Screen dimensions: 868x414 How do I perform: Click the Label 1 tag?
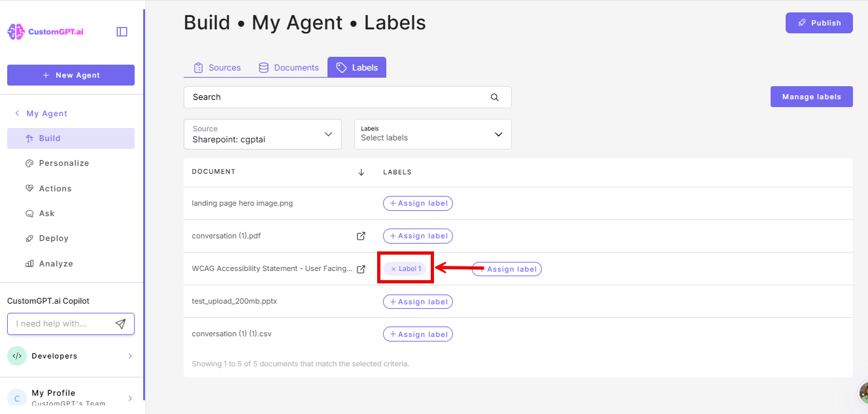[405, 269]
